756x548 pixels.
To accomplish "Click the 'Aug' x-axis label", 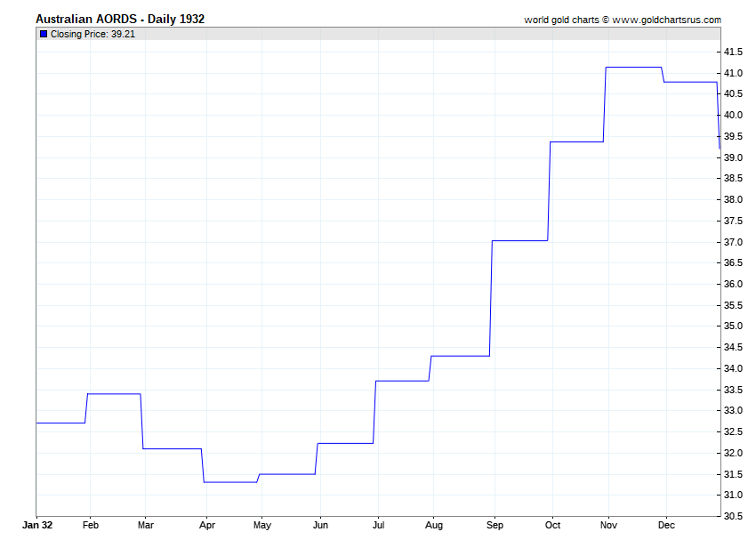I will coord(433,526).
